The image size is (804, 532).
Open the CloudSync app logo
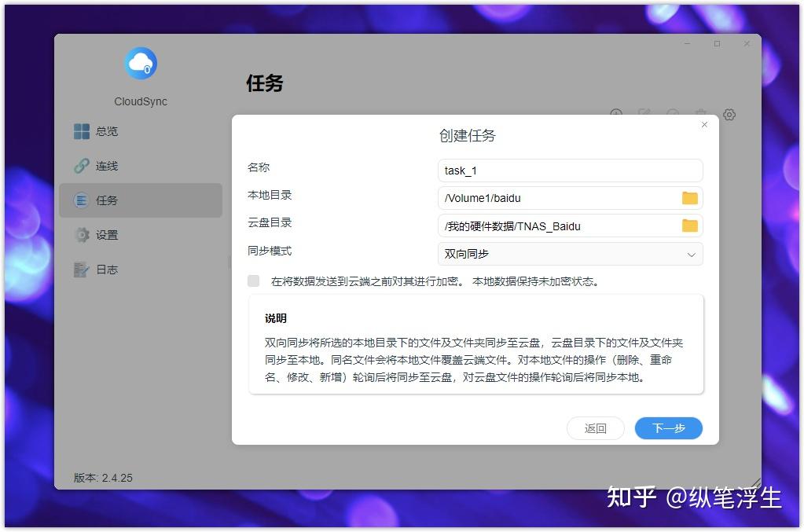point(140,63)
